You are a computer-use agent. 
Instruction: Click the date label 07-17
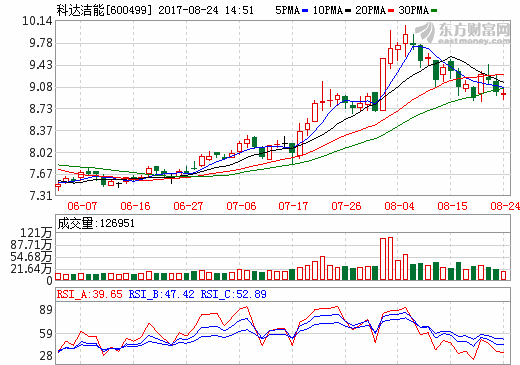coord(294,206)
